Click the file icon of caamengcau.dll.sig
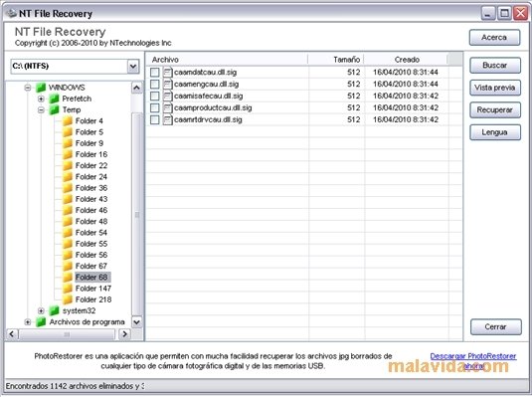 168,84
